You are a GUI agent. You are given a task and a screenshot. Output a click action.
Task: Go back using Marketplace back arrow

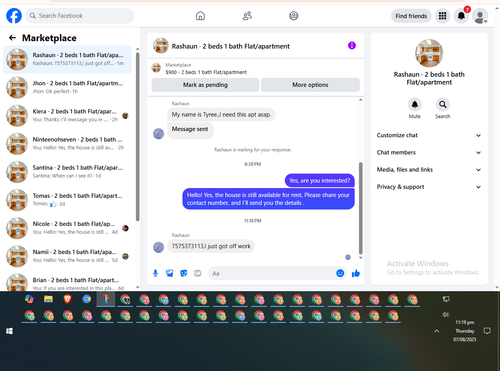tap(12, 38)
